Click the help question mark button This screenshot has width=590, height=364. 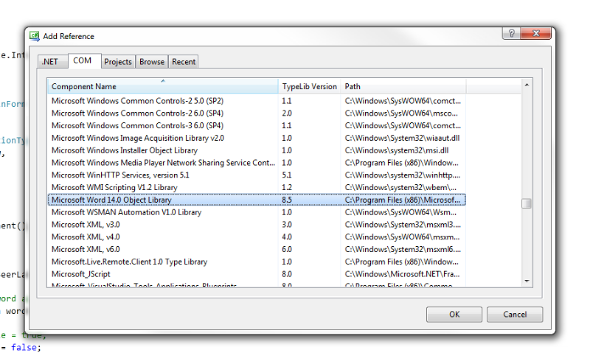(x=510, y=35)
